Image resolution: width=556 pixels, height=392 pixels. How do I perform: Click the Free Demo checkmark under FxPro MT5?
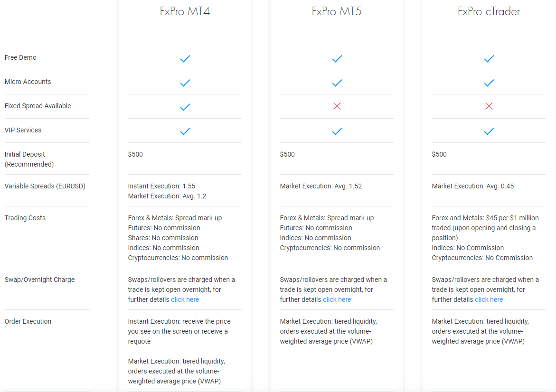click(337, 59)
